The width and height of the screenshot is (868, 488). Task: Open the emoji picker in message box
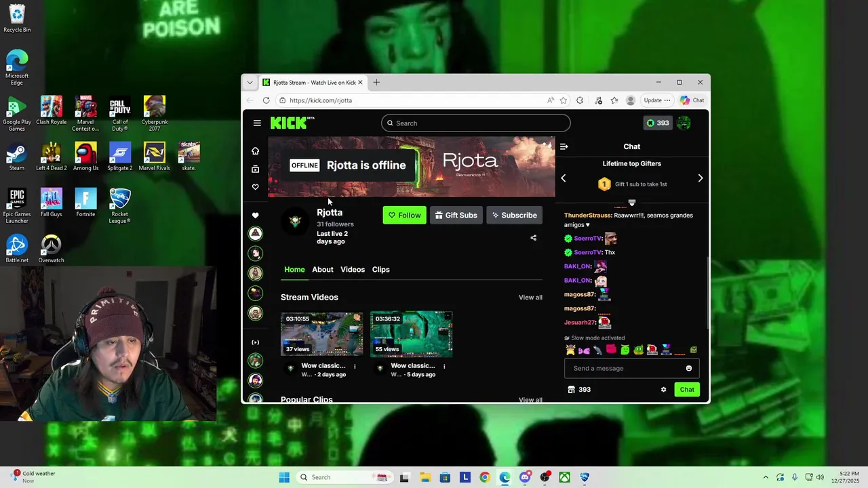point(688,368)
